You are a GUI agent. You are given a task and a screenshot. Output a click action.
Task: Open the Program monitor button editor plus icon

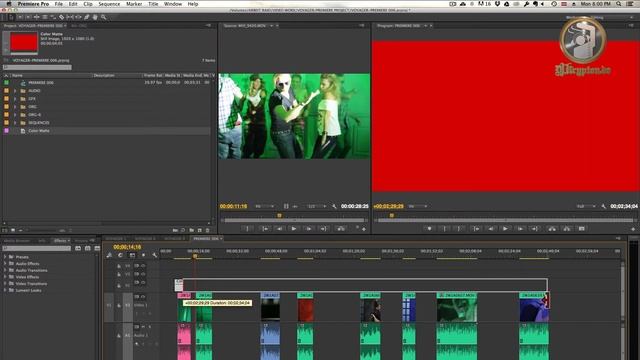(633, 229)
